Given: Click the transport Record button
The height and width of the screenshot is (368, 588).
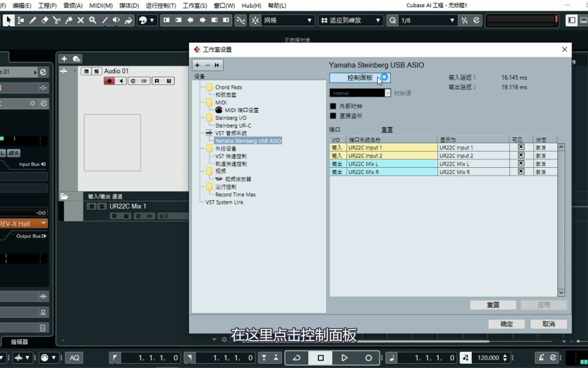Looking at the screenshot, I should (368, 357).
